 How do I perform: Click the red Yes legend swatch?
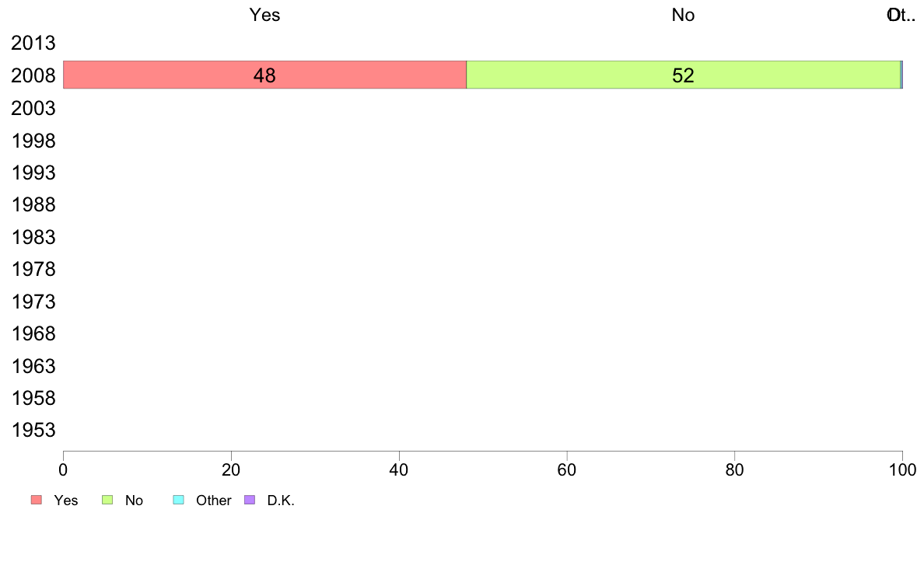37,500
